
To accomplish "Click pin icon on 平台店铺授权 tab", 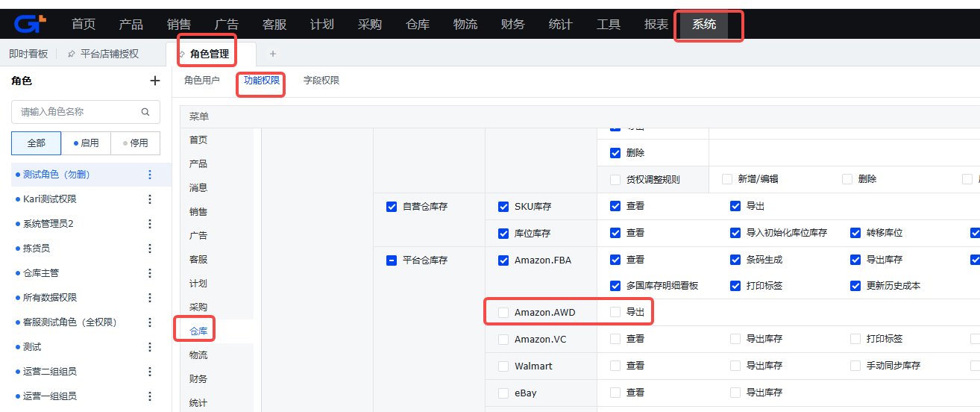I will tap(71, 54).
